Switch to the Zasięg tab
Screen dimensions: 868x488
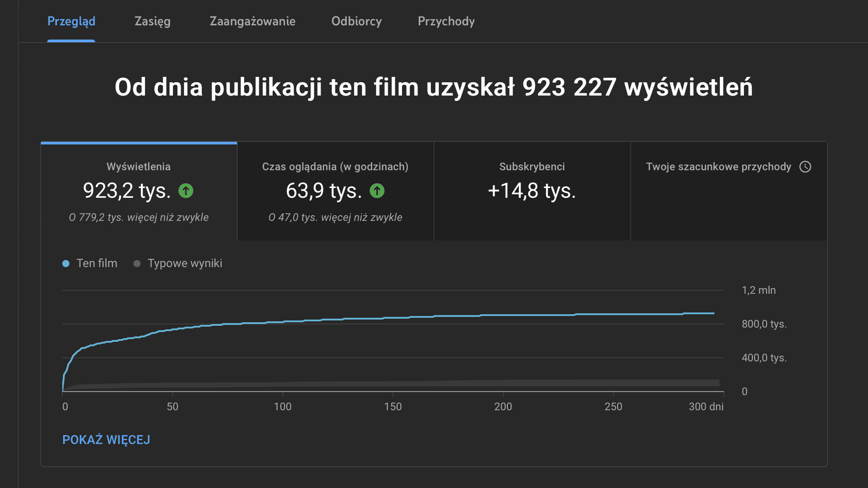pos(153,21)
